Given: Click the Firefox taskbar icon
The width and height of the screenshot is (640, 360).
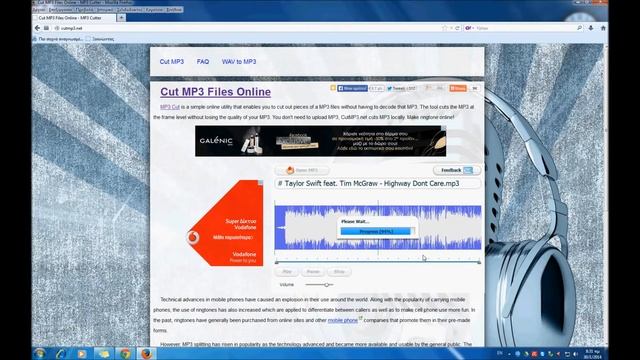Looking at the screenshot, I should 146,353.
